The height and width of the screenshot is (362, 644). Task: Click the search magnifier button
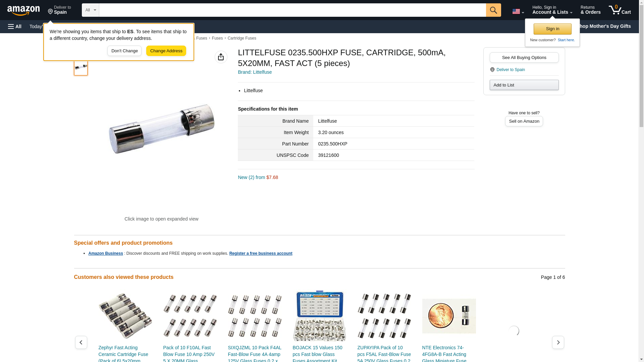click(493, 10)
